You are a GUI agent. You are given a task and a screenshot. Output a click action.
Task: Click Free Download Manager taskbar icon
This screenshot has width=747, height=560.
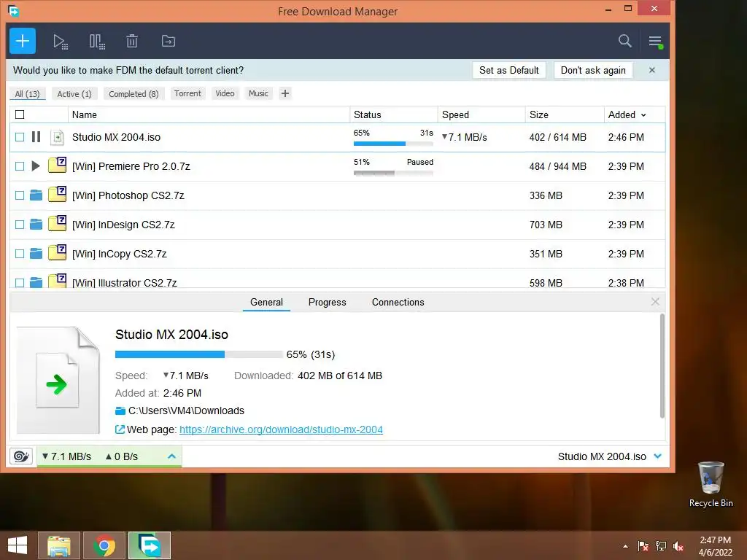click(x=149, y=545)
